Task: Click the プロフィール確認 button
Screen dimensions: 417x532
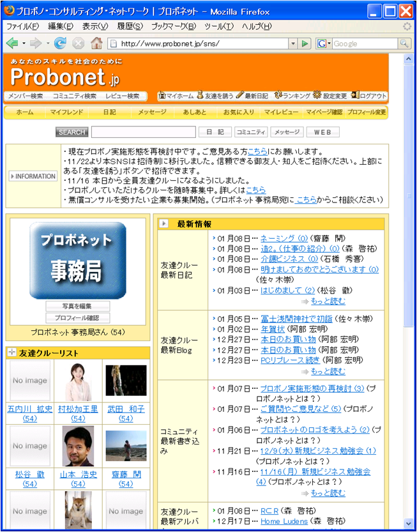Action: pos(78,318)
